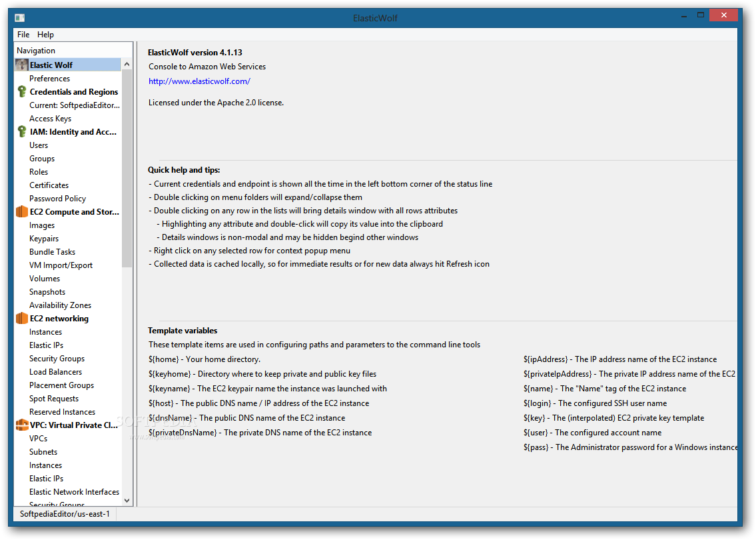Select the Elastic Wolf root navigation item
756x540 pixels.
[68, 65]
